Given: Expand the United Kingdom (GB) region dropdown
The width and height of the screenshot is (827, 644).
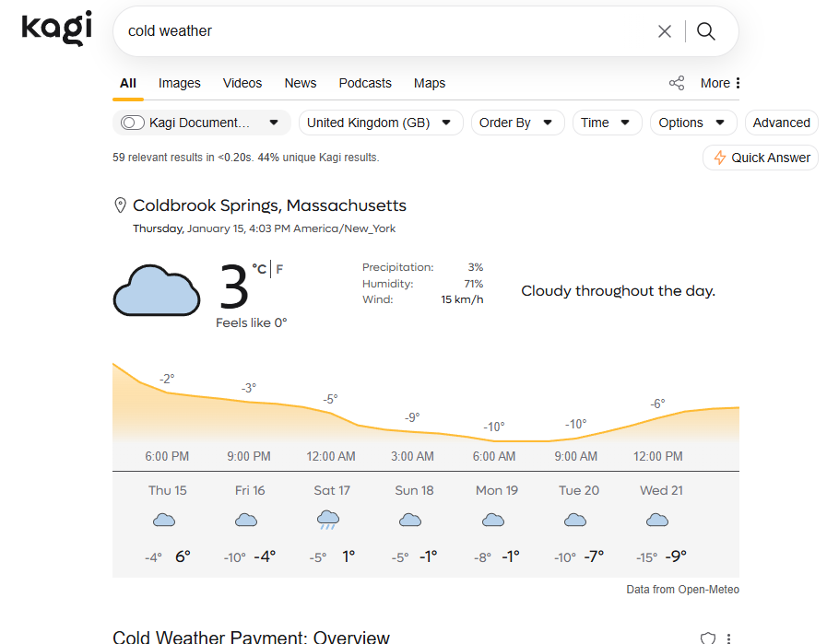Looking at the screenshot, I should (x=381, y=123).
